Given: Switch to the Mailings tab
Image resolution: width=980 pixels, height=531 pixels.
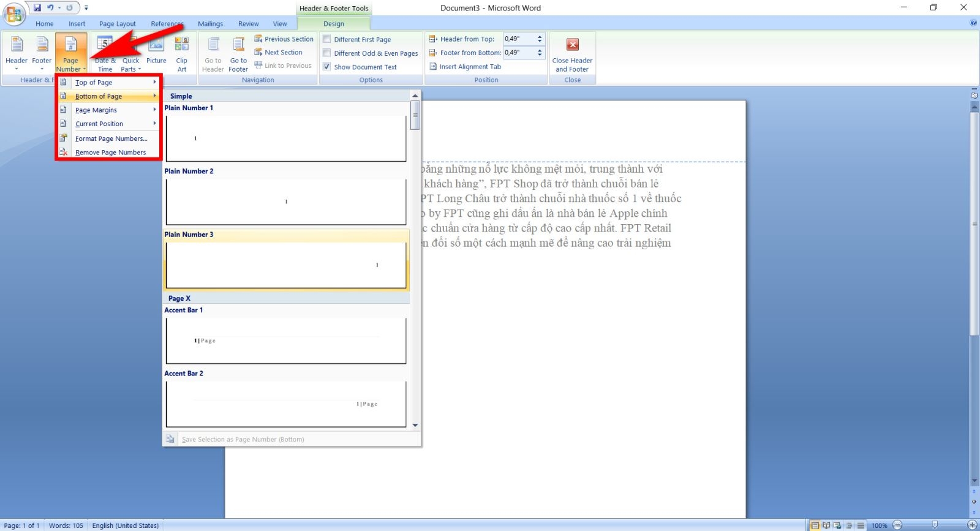Looking at the screenshot, I should tap(210, 23).
